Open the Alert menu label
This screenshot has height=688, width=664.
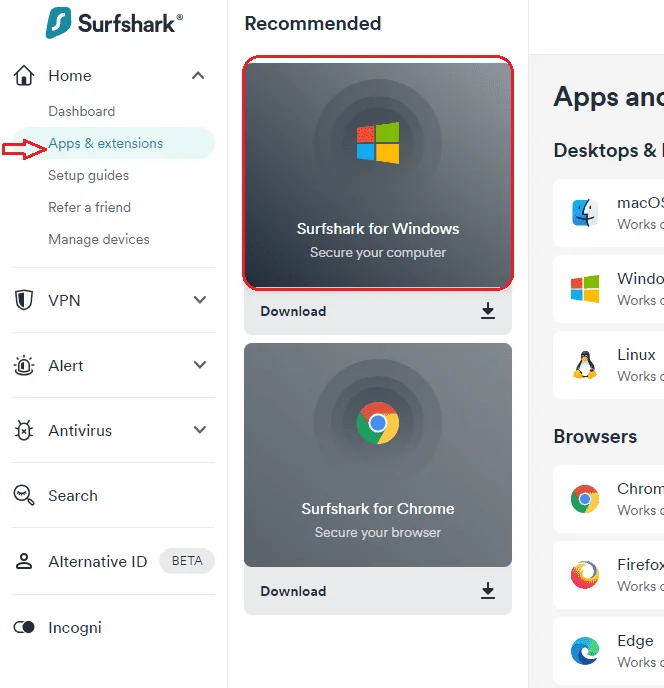[65, 366]
